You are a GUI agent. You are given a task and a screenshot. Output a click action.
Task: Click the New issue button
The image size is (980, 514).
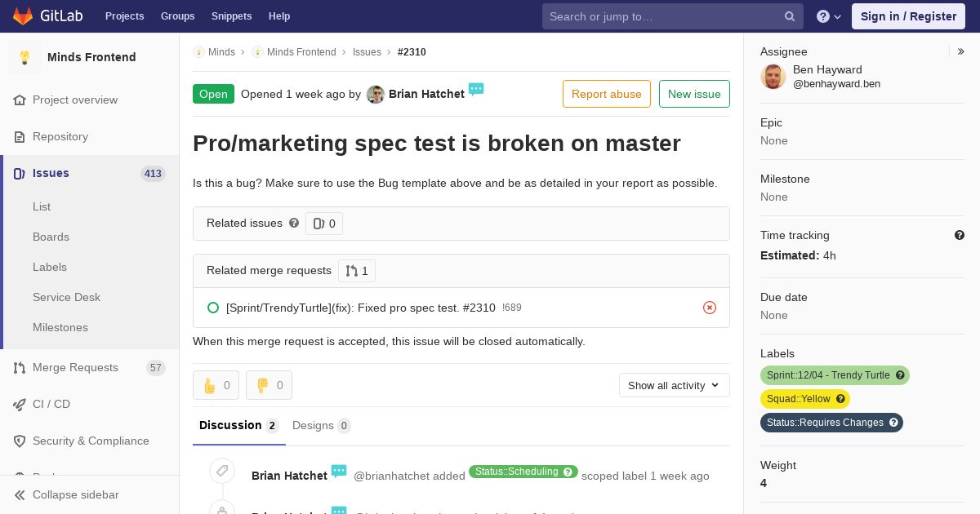pos(694,94)
